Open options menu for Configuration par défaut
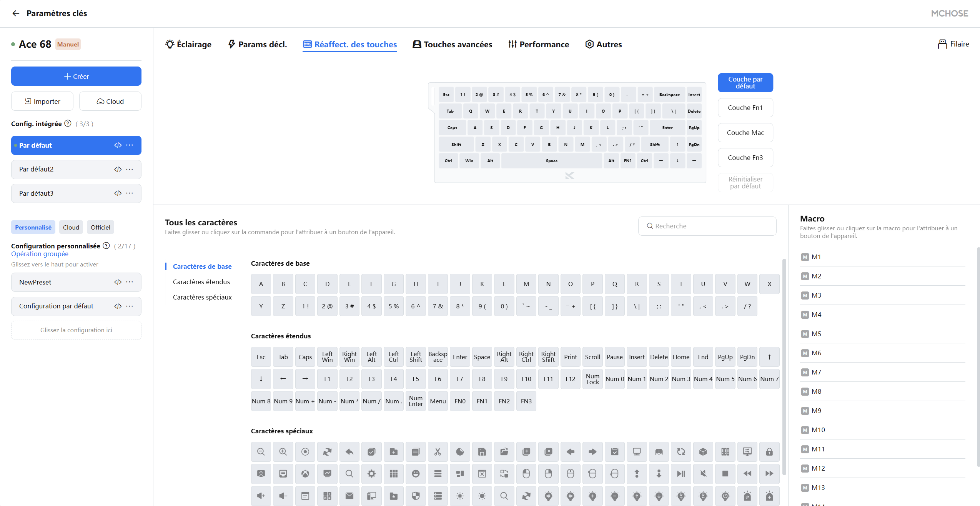The image size is (980, 506). pos(130,306)
